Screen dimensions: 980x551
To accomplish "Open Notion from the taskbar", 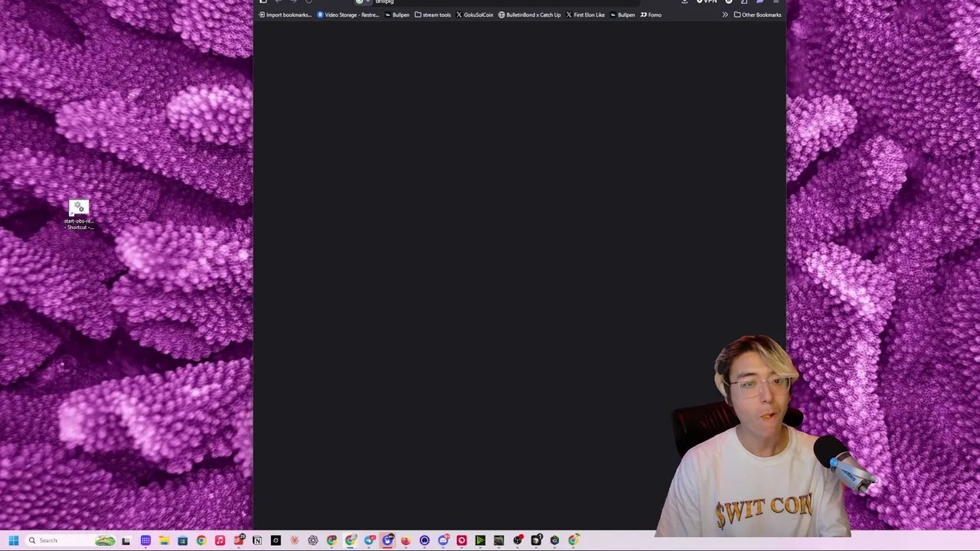I will pos(257,540).
